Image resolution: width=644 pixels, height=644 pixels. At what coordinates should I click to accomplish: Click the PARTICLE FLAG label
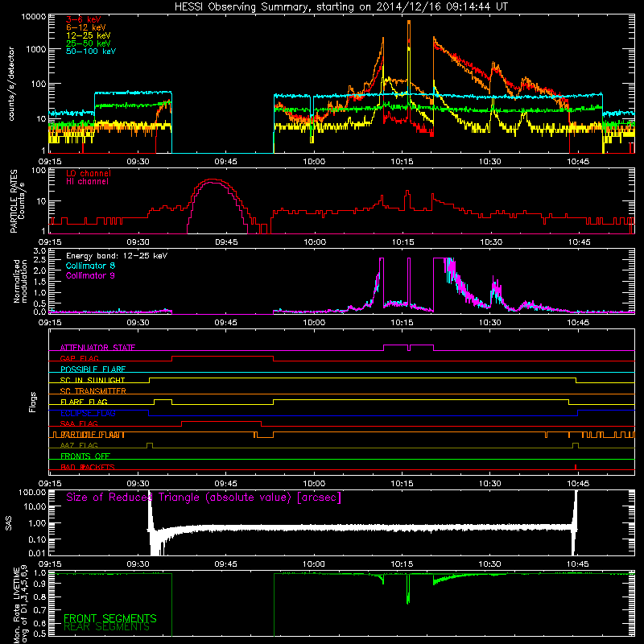(x=93, y=435)
